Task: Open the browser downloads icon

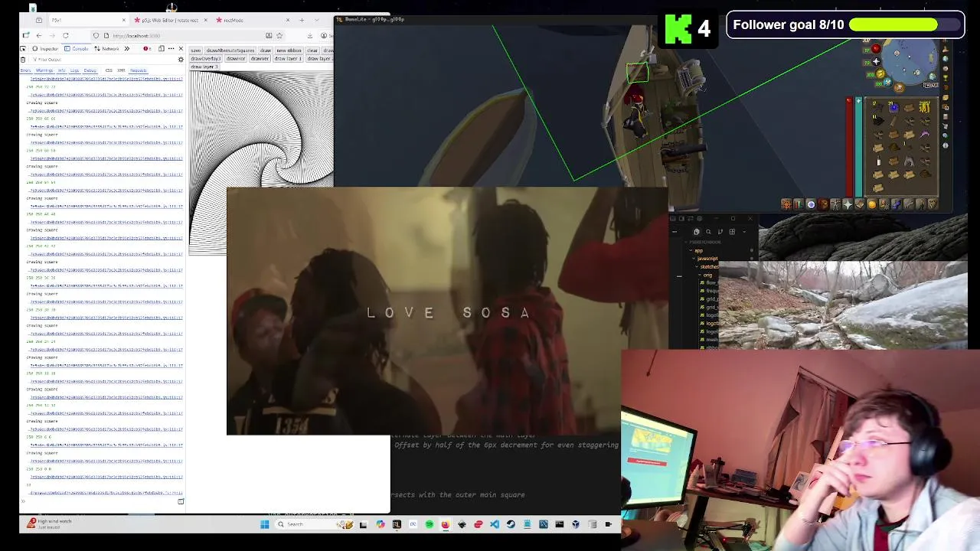Action: [x=310, y=35]
